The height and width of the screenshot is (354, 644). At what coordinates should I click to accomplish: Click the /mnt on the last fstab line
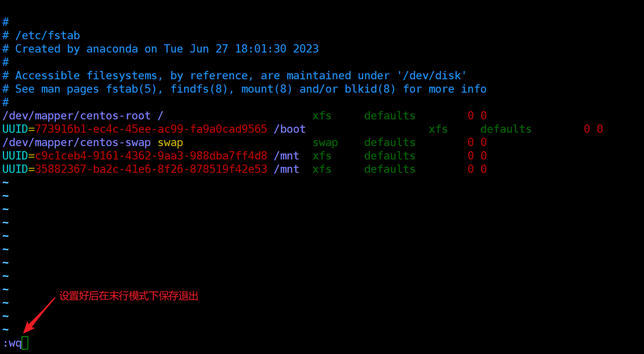pyautogui.click(x=286, y=169)
